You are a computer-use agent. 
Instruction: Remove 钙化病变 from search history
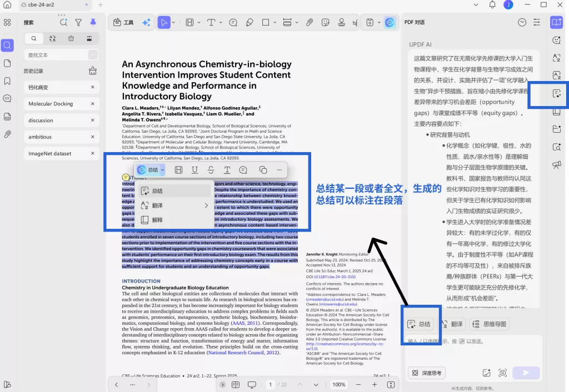[x=93, y=87]
